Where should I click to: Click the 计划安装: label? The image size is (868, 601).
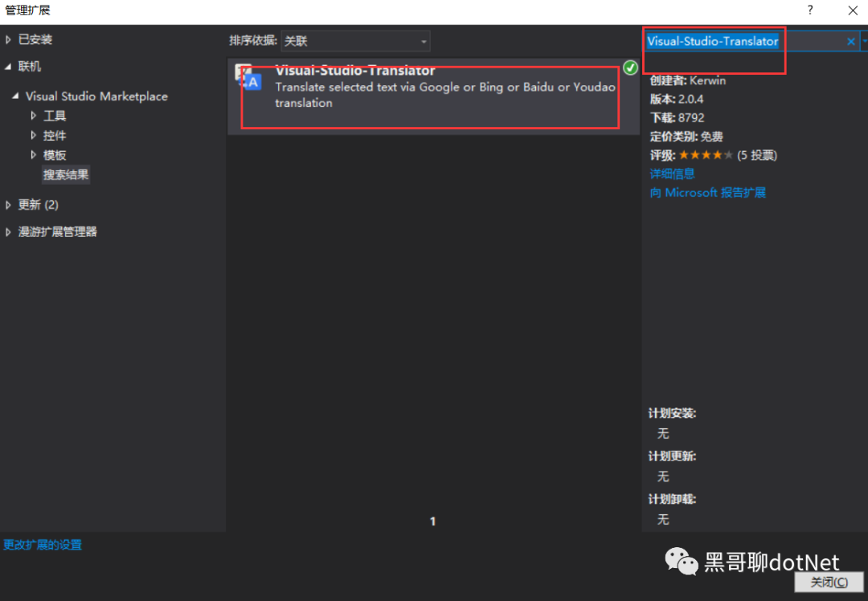coord(672,413)
